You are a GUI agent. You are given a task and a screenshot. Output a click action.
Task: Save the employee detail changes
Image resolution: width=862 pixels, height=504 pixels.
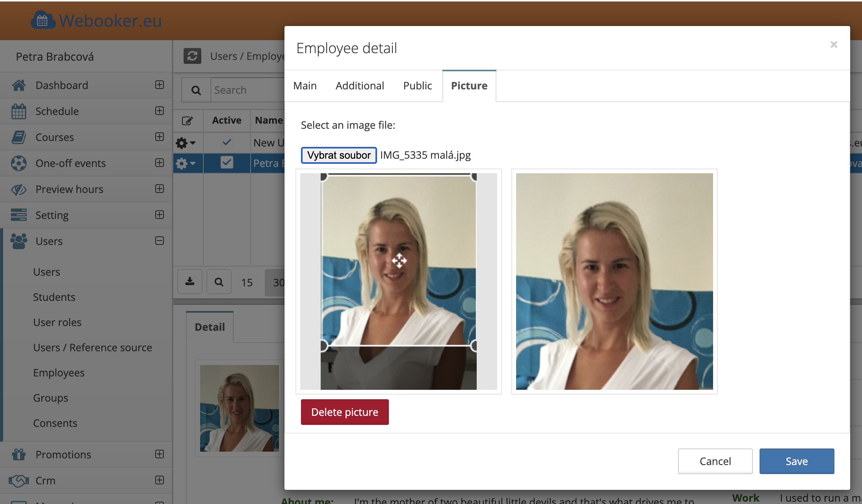tap(797, 461)
